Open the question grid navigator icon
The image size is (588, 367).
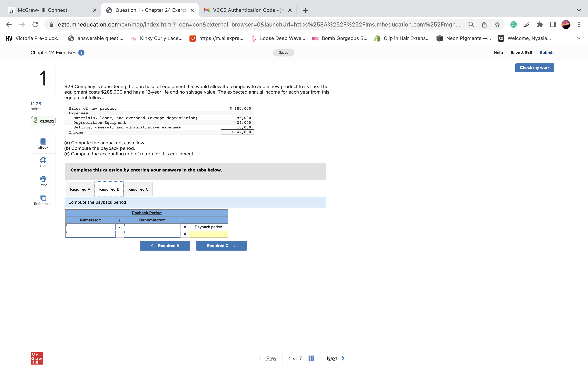[311, 358]
